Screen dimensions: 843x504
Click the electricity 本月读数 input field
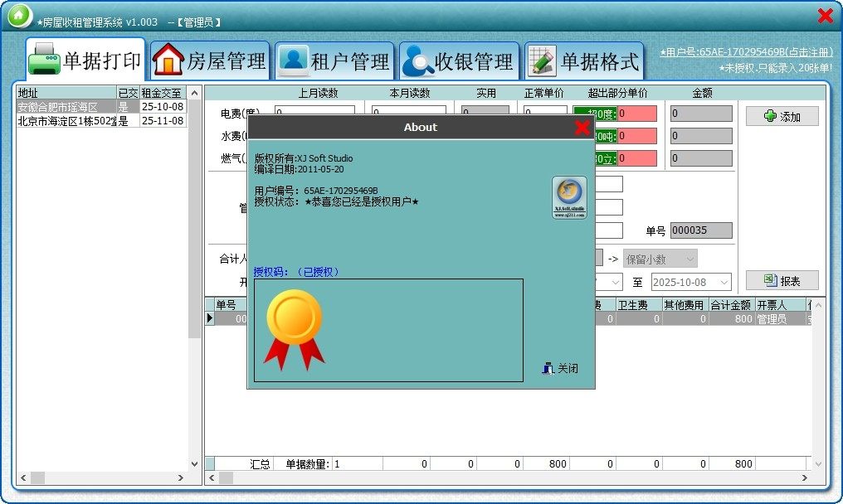coord(408,112)
